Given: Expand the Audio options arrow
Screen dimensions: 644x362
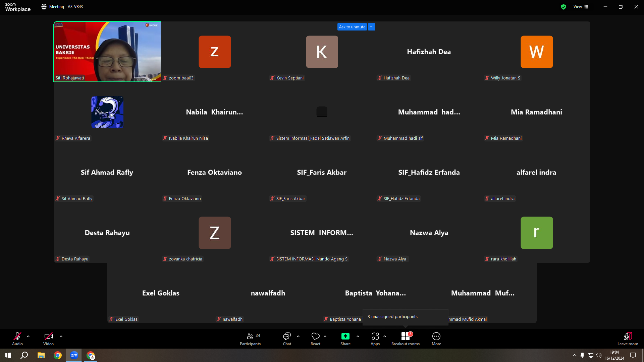Looking at the screenshot, I should click(x=28, y=336).
